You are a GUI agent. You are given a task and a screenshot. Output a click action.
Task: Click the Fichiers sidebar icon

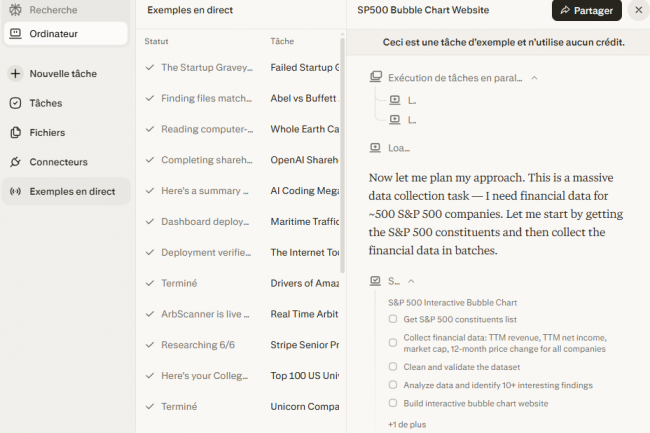coord(15,132)
